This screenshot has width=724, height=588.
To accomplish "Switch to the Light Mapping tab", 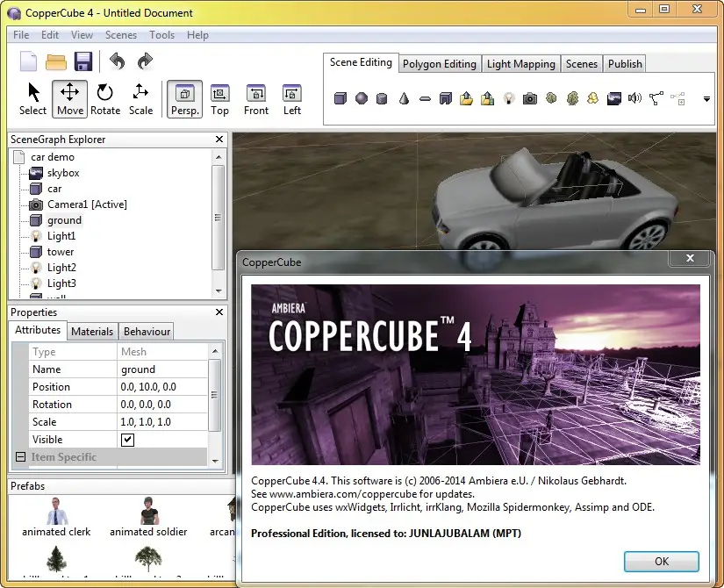I will tap(520, 64).
